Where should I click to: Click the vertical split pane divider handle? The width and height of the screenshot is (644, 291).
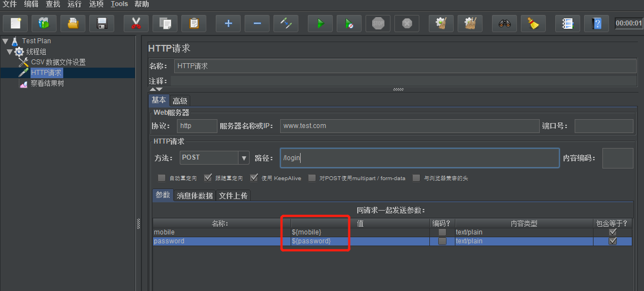(x=138, y=223)
